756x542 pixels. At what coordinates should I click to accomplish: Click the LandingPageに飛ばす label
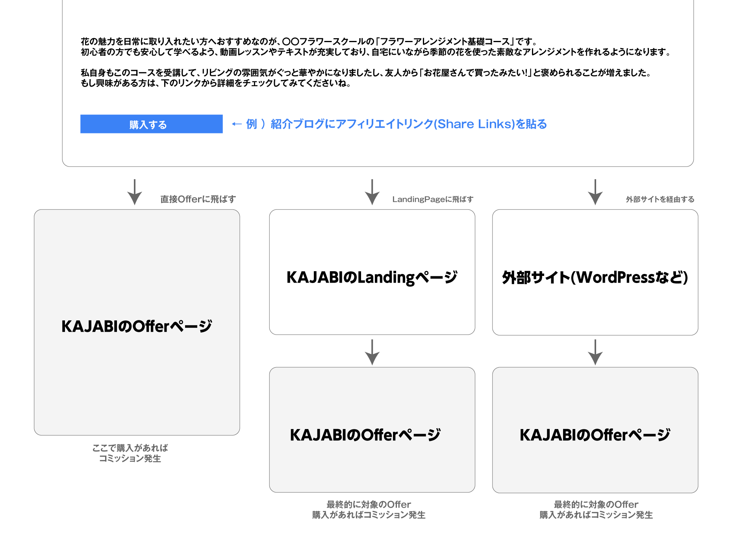pos(433,199)
